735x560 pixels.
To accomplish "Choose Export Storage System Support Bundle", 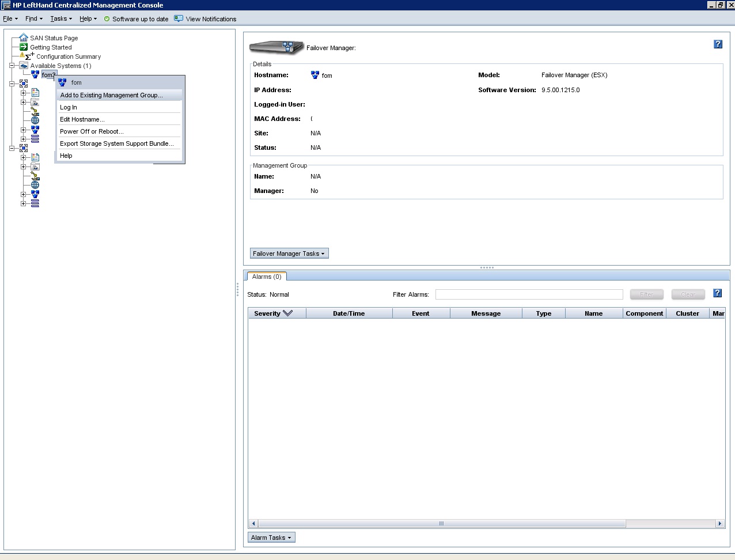I will 119,143.
